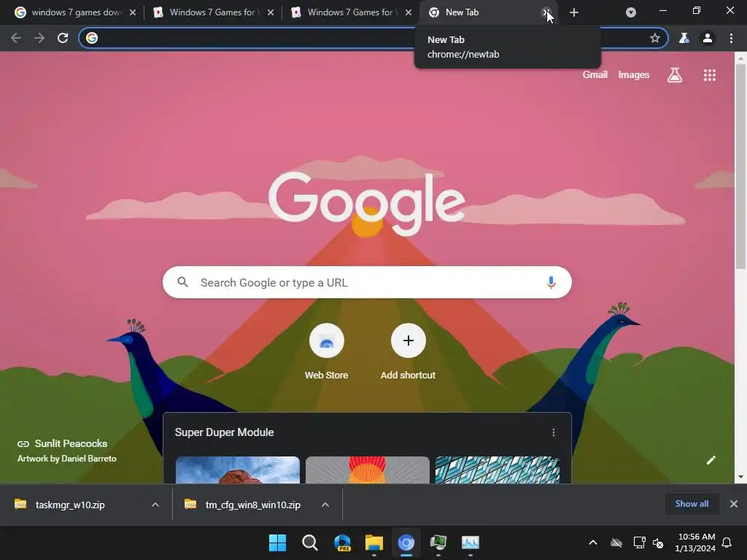Open Search Labs flask icon on page
This screenshot has width=747, height=560.
click(x=675, y=75)
